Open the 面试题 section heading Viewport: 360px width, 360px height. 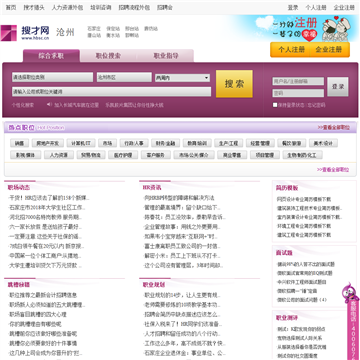[284, 253]
